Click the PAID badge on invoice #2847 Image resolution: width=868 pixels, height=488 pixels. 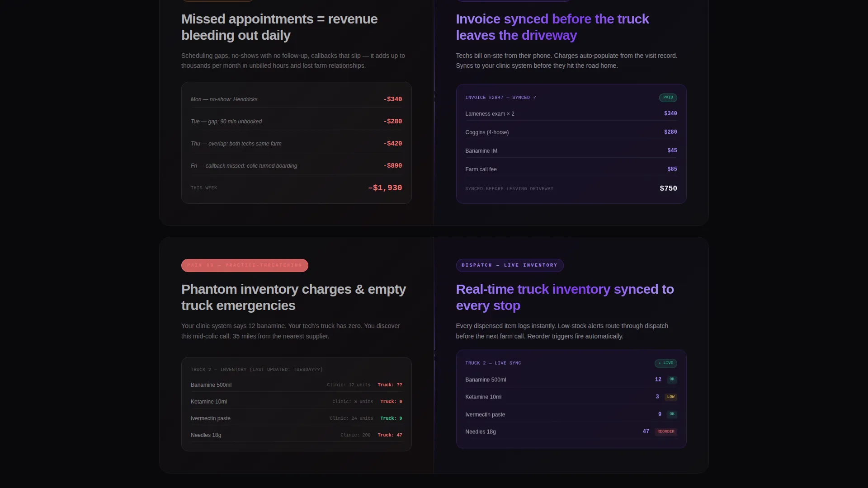coord(668,98)
